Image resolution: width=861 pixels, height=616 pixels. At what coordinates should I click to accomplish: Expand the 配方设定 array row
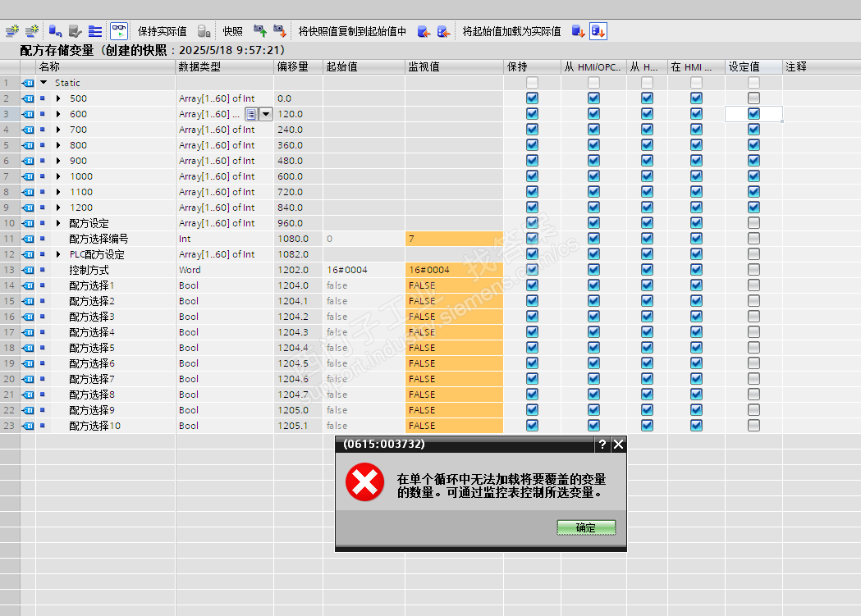coord(58,223)
